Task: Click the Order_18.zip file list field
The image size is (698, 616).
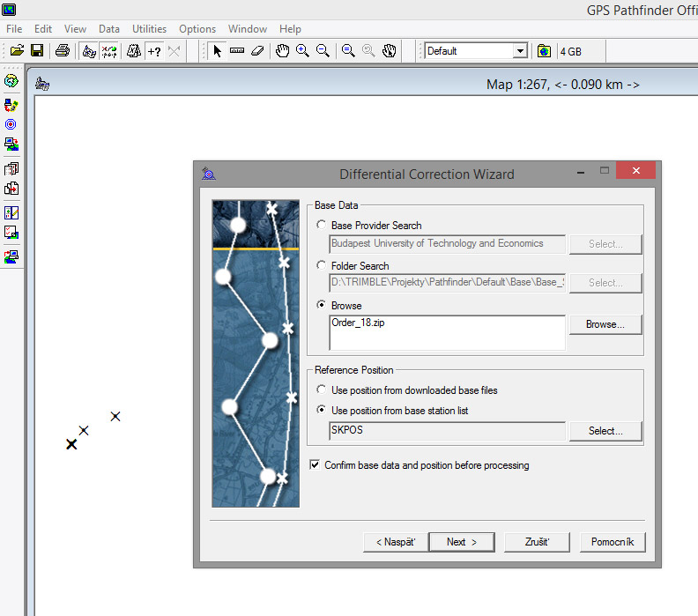Action: pos(448,333)
